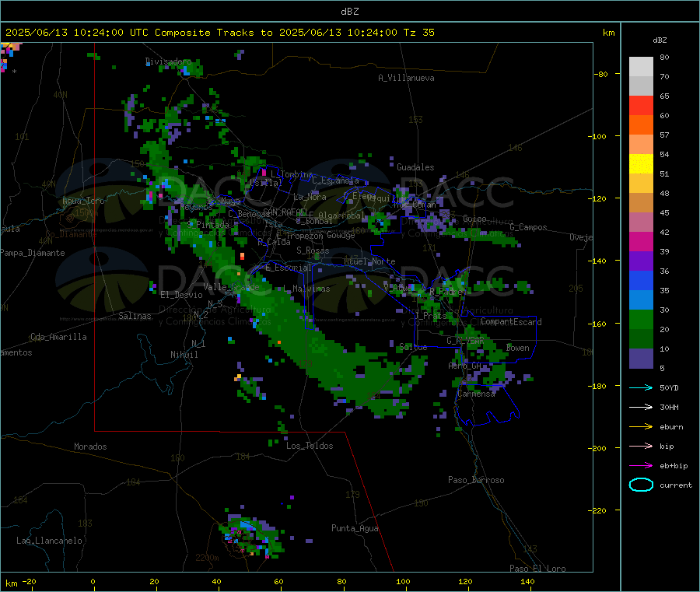Click the G_Campos place label

click(529, 227)
